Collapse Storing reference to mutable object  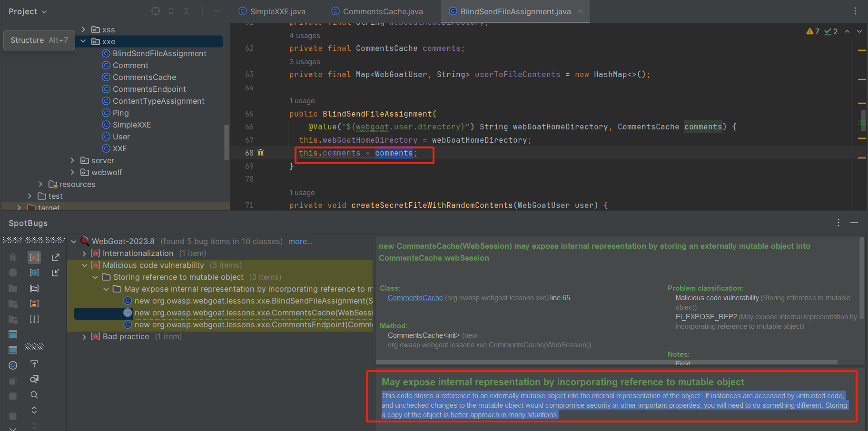(95, 277)
